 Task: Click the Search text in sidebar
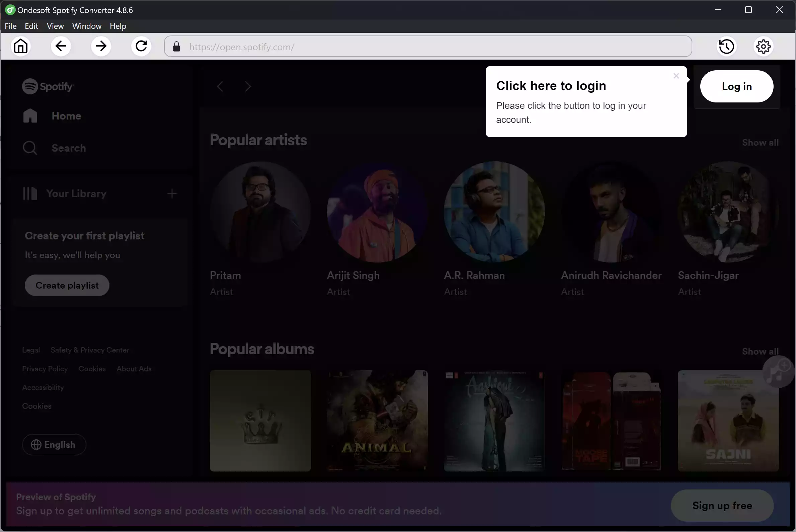pos(69,148)
